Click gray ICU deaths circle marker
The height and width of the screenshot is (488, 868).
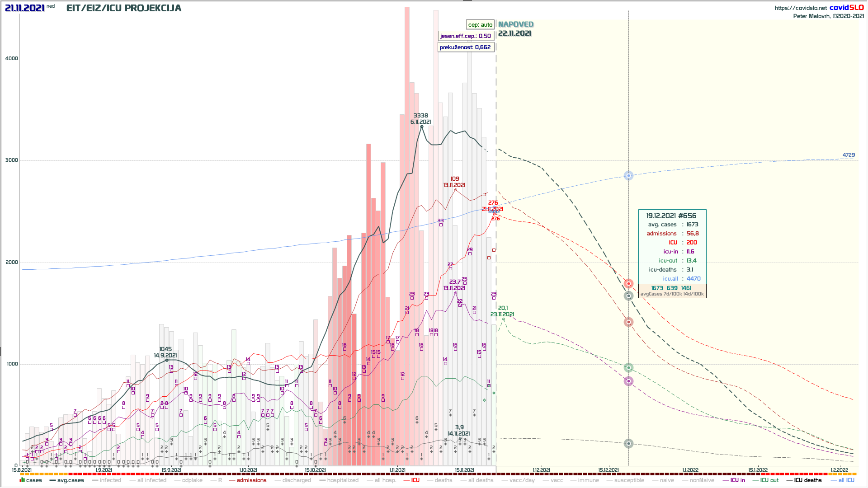point(628,444)
